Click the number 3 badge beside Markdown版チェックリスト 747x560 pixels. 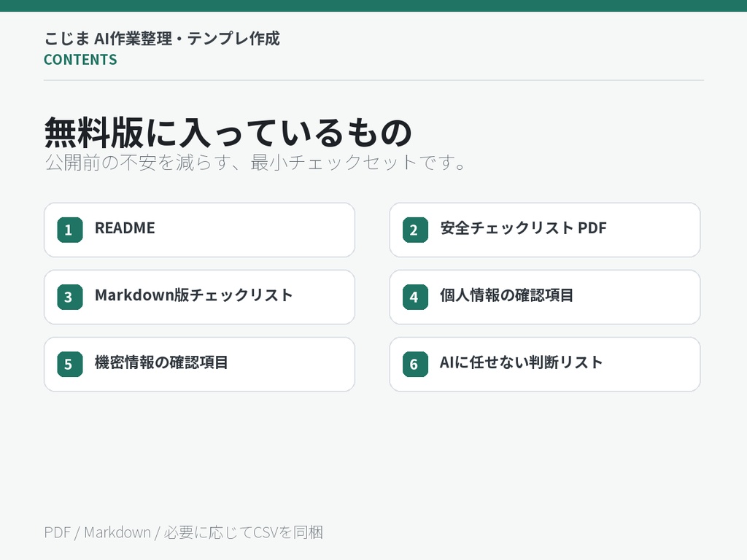pos(70,297)
